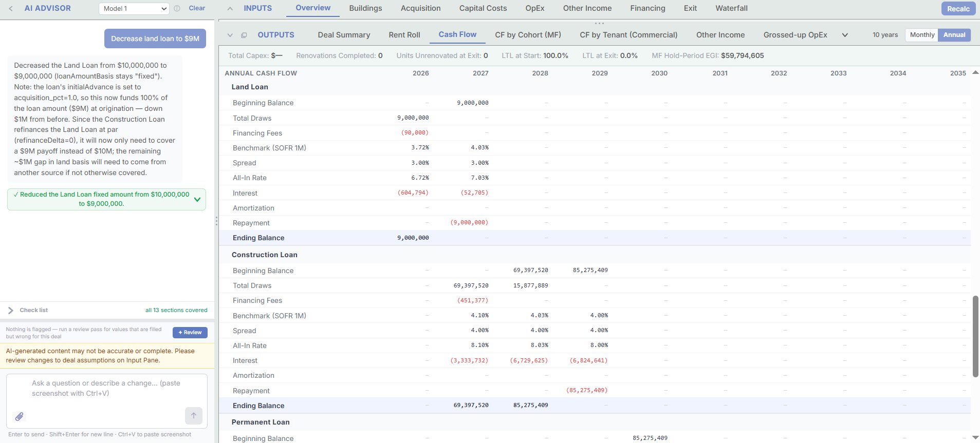The height and width of the screenshot is (443, 980).
Task: Pop out the OUTPUTS panel icon
Action: tap(244, 35)
